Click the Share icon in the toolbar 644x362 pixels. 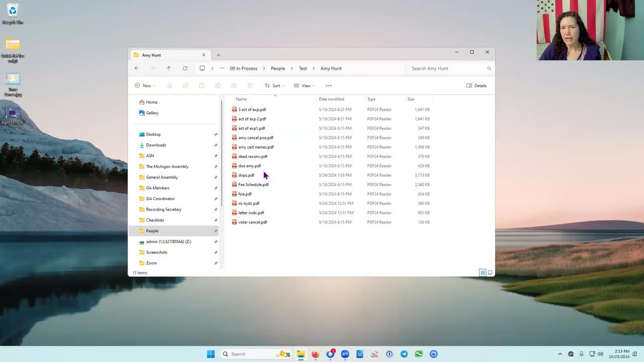click(x=234, y=85)
